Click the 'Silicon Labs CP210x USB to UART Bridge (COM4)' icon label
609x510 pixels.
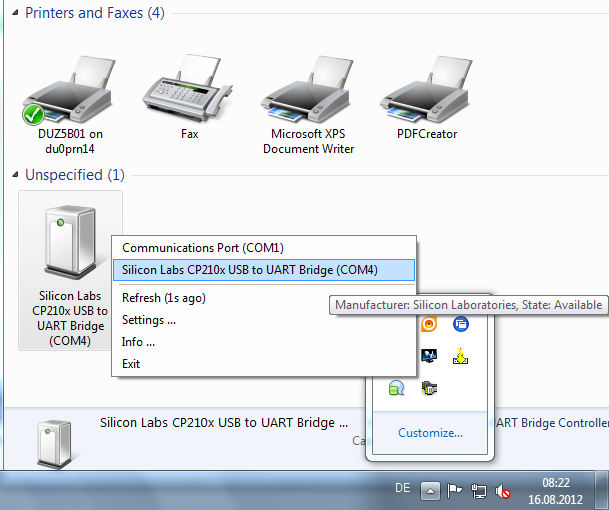tap(70, 318)
